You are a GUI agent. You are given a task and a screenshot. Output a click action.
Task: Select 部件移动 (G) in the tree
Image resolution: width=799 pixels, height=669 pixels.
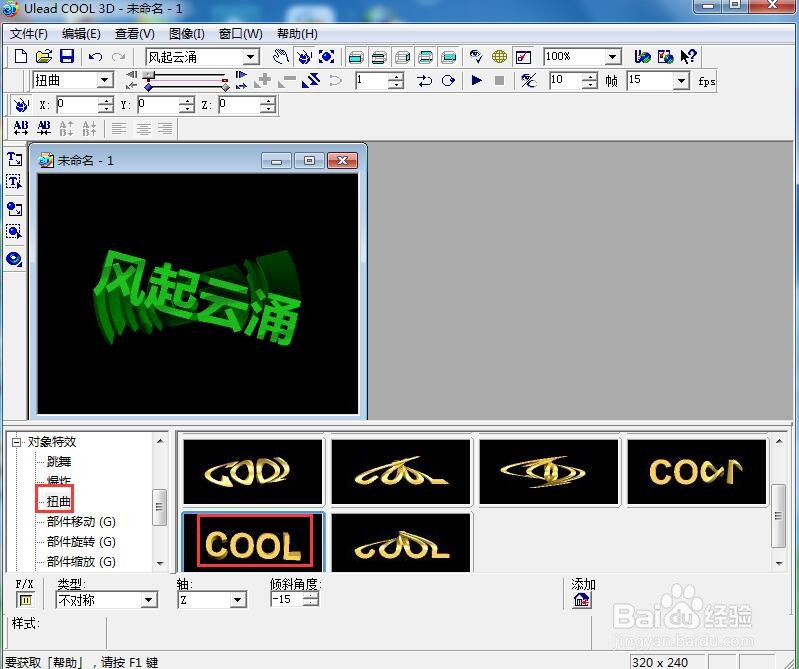[x=81, y=522]
